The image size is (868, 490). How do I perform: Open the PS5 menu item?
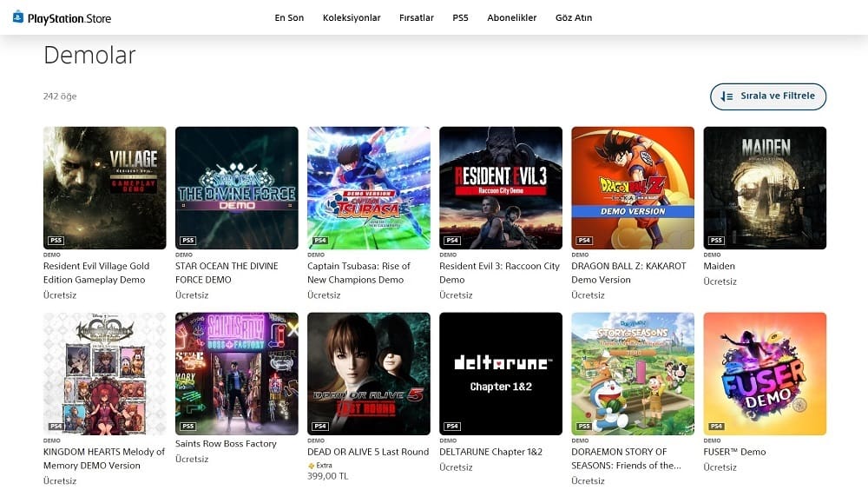click(460, 17)
